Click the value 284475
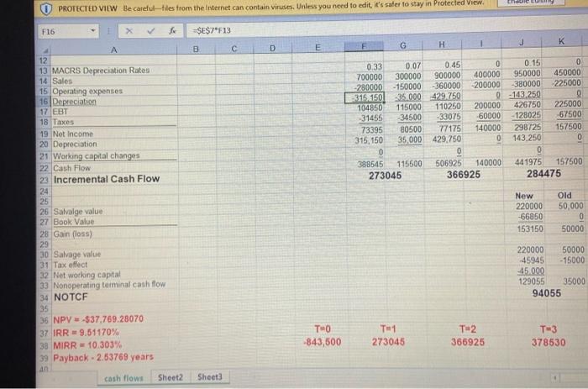Image resolution: width=588 pixels, height=389 pixels. (543, 174)
